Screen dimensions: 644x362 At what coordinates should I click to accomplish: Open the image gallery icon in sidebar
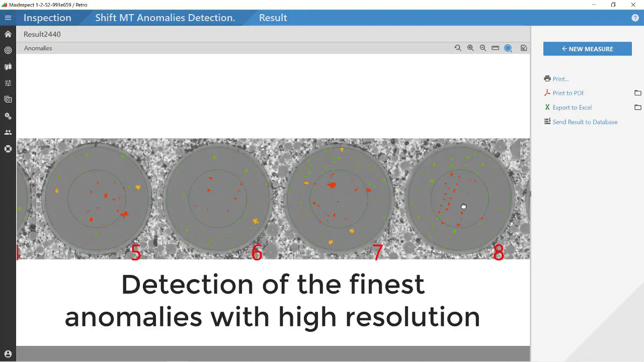[x=8, y=99]
